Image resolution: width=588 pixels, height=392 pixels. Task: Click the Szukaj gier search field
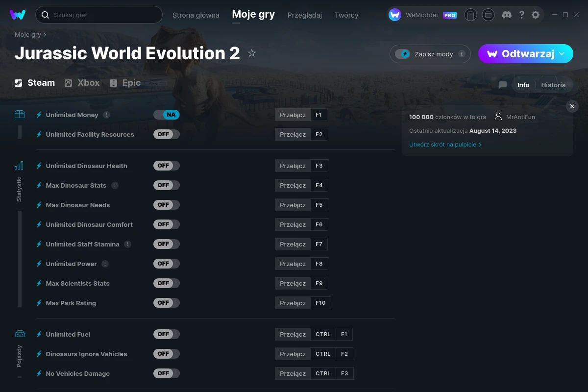(99, 15)
